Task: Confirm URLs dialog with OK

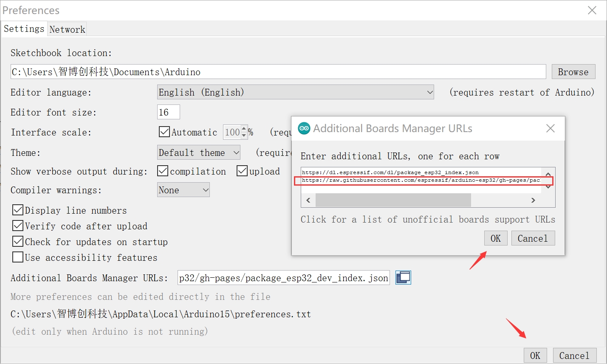Action: click(496, 238)
